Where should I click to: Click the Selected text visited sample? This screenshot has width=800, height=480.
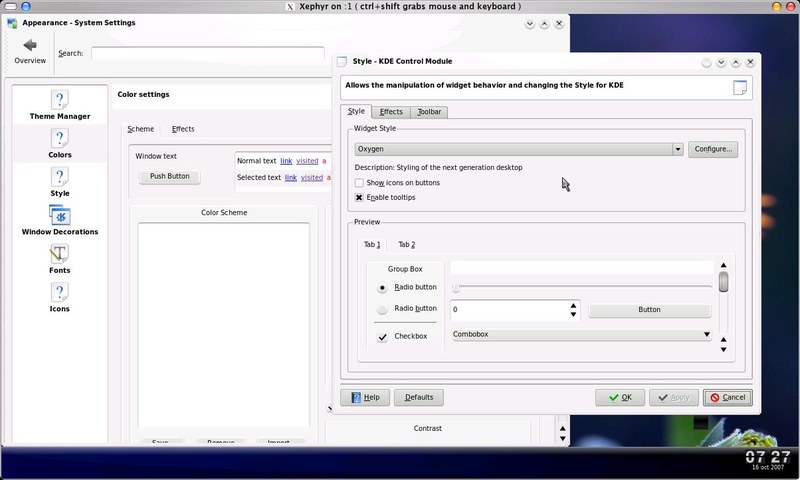(x=312, y=178)
